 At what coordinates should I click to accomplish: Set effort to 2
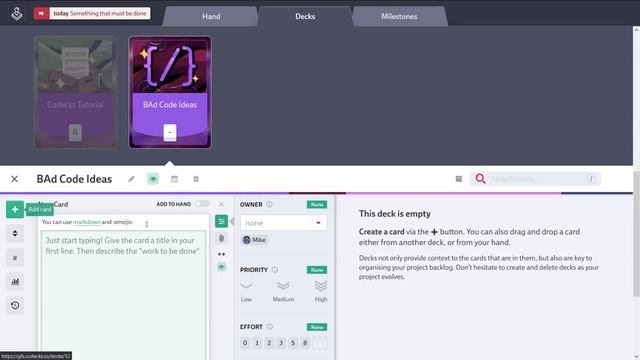coord(269,343)
